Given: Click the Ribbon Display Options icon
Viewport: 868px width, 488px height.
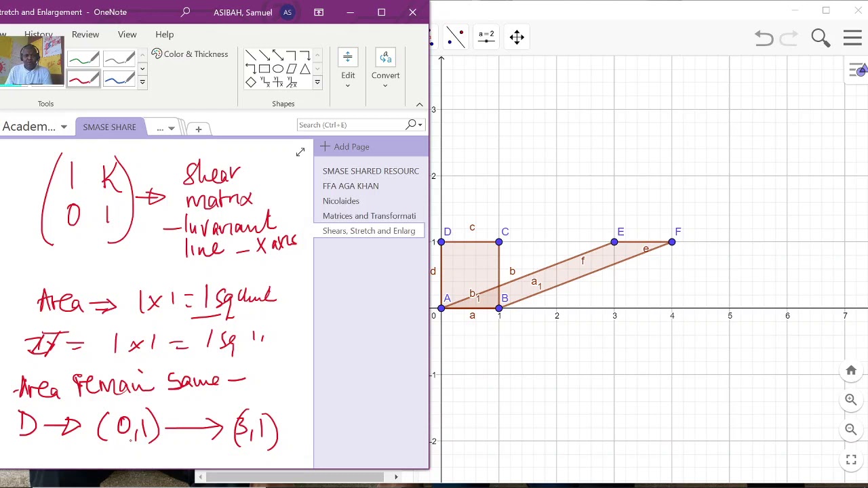Looking at the screenshot, I should pos(319,12).
